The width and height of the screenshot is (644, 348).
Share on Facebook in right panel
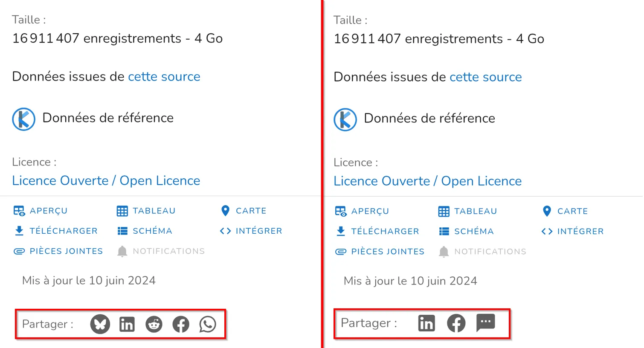(x=456, y=323)
